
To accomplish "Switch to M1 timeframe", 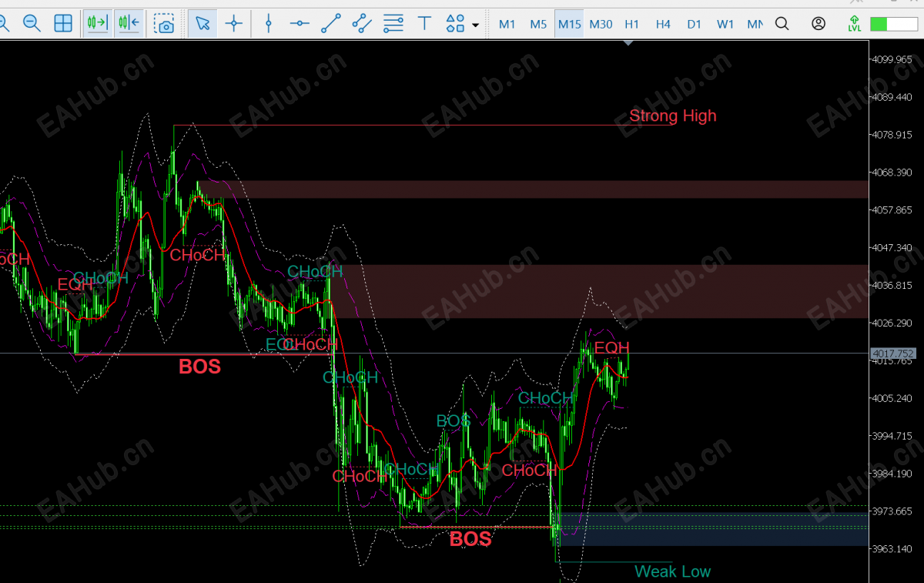I will [507, 24].
